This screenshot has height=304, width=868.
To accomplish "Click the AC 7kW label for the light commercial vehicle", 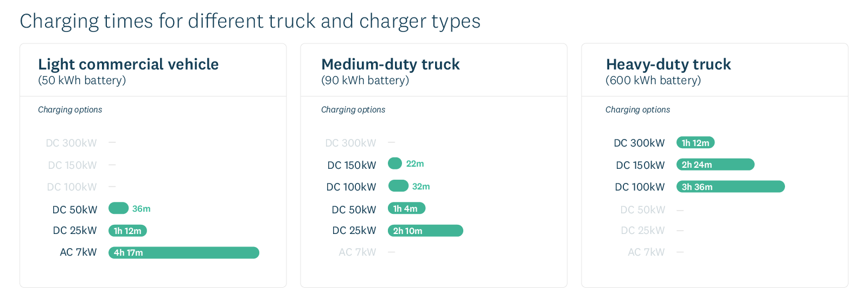I will click(x=78, y=252).
